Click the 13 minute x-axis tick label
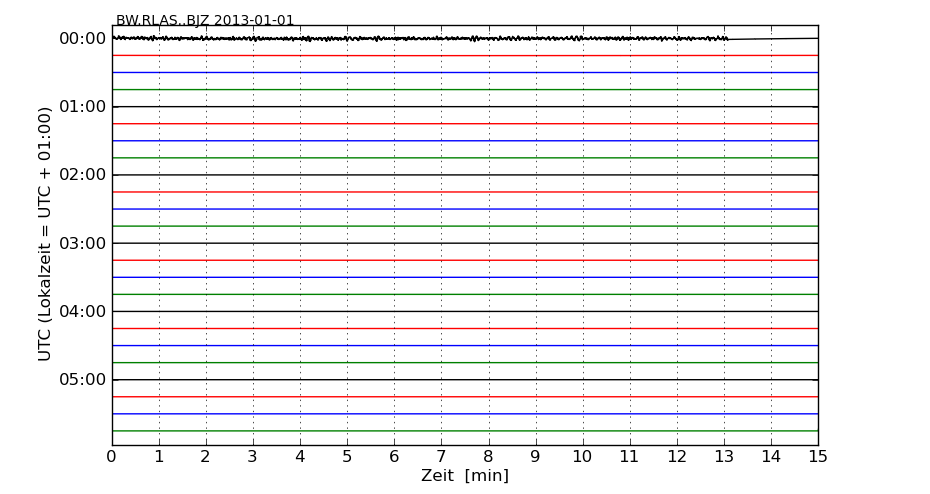Screen dimensions: 930x494 (x=724, y=457)
